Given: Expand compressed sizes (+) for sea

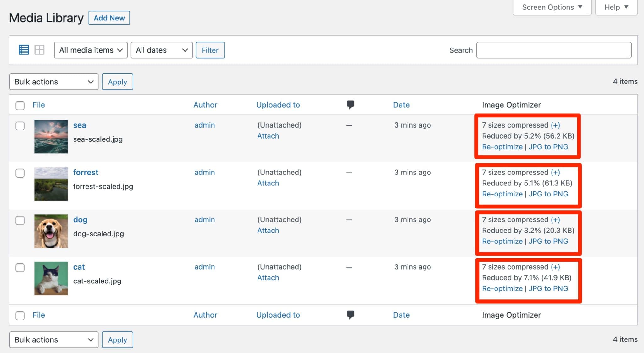Looking at the screenshot, I should tap(555, 125).
